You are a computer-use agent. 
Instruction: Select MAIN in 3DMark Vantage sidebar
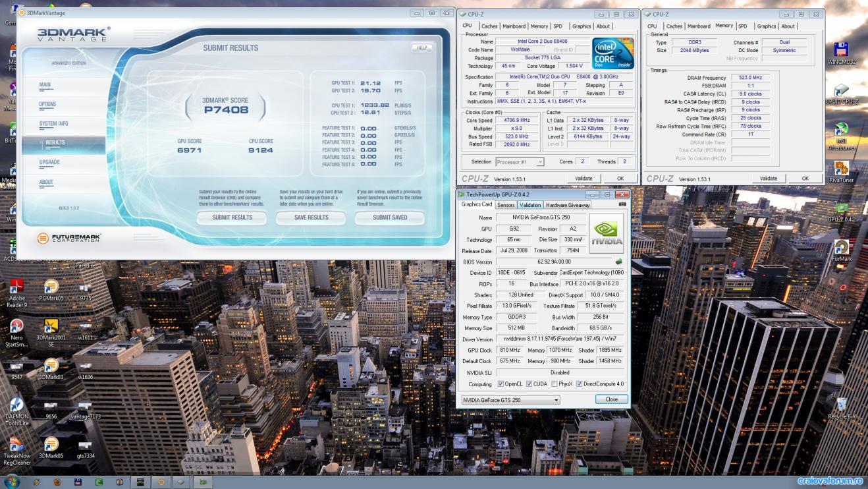(45, 84)
